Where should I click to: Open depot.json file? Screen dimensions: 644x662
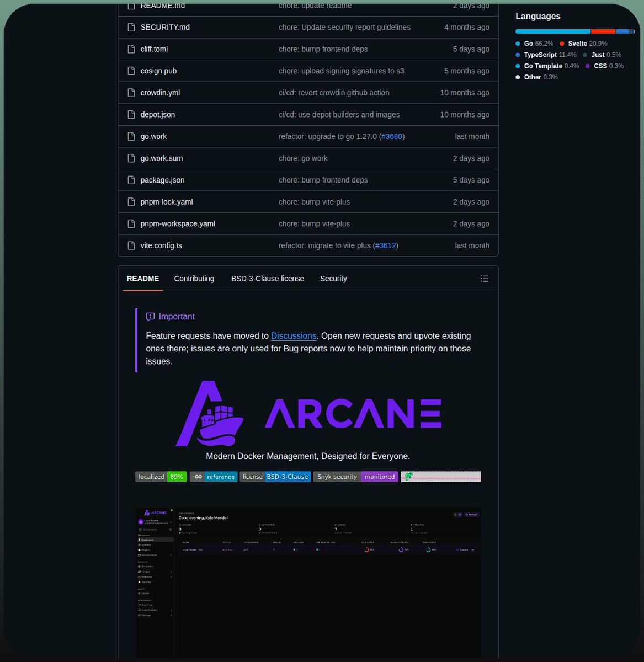(x=158, y=115)
